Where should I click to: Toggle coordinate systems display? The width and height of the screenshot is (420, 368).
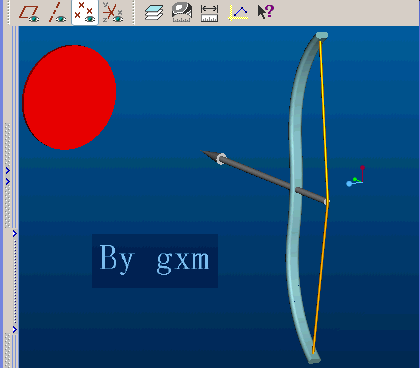113,12
